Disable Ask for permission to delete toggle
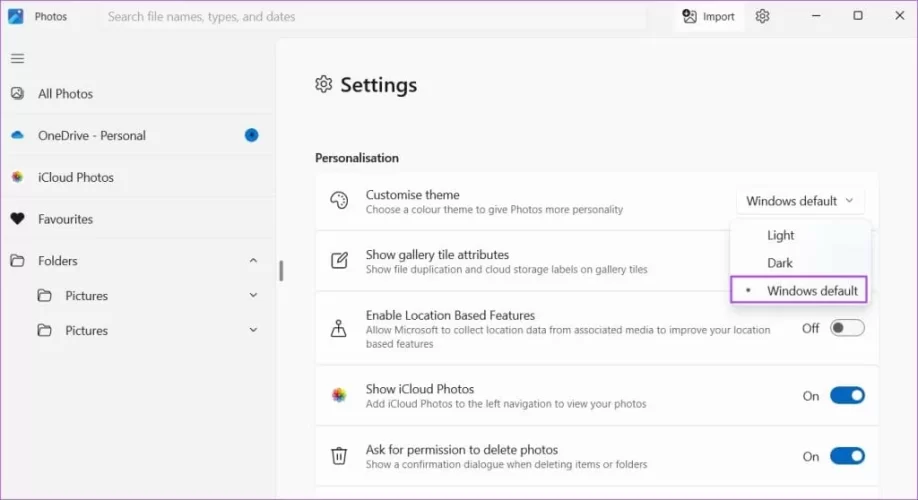Screen dimensions: 918x500 click(847, 456)
